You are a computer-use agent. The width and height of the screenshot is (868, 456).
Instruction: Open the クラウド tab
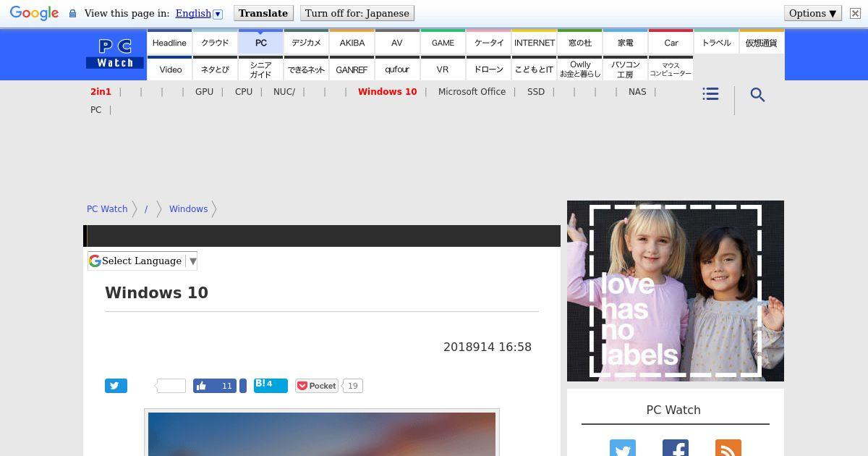[215, 43]
